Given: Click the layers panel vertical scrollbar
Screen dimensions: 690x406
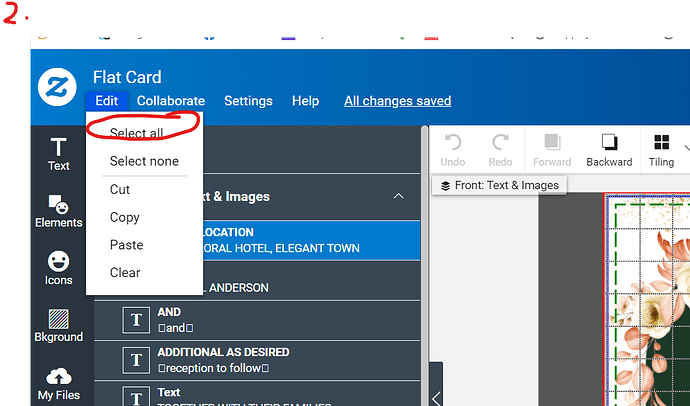Looking at the screenshot, I should pos(424,266).
